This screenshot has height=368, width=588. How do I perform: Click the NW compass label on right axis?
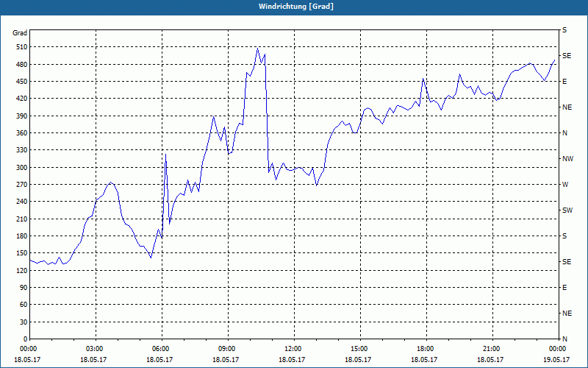point(567,159)
